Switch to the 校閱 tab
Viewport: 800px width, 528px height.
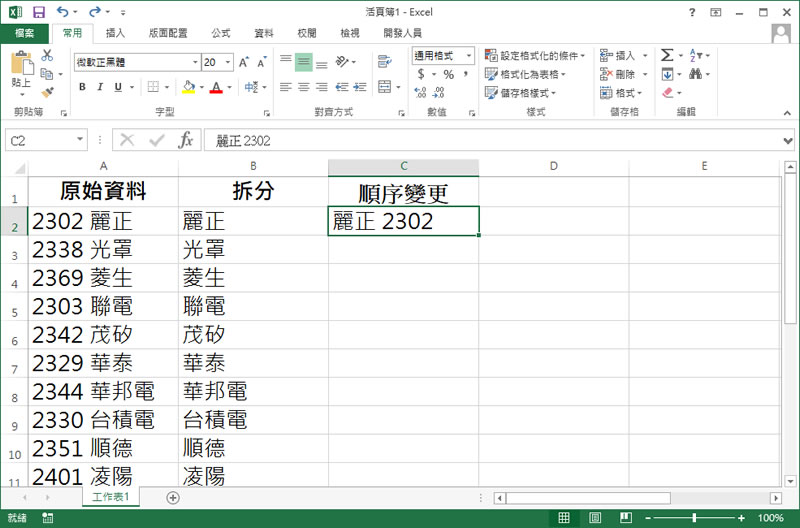pyautogui.click(x=307, y=33)
